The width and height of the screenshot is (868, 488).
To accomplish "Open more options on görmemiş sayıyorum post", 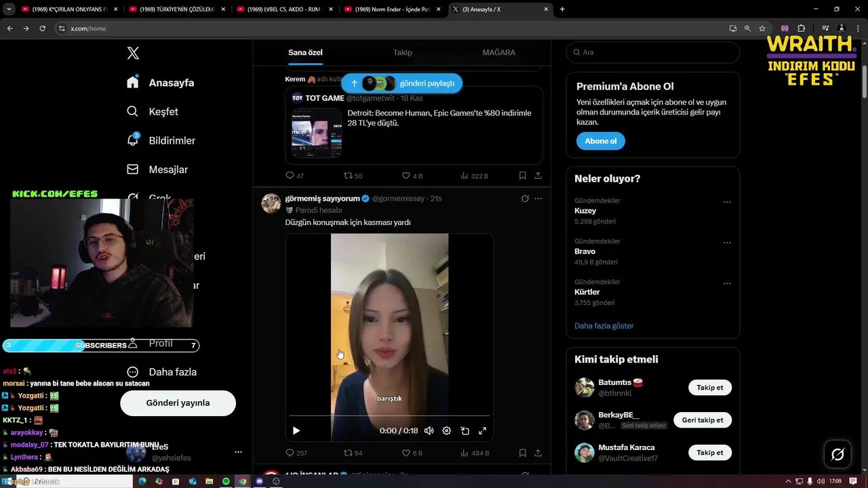I will (x=538, y=199).
